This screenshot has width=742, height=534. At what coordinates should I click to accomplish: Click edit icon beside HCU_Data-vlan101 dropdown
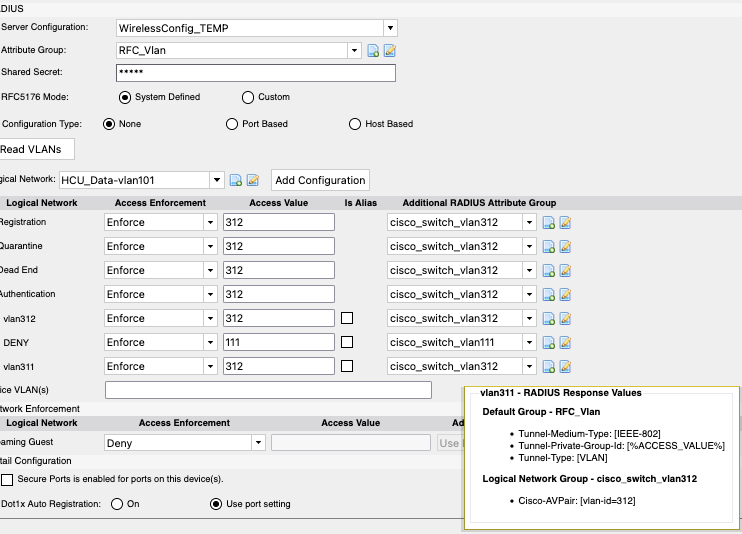click(x=253, y=180)
